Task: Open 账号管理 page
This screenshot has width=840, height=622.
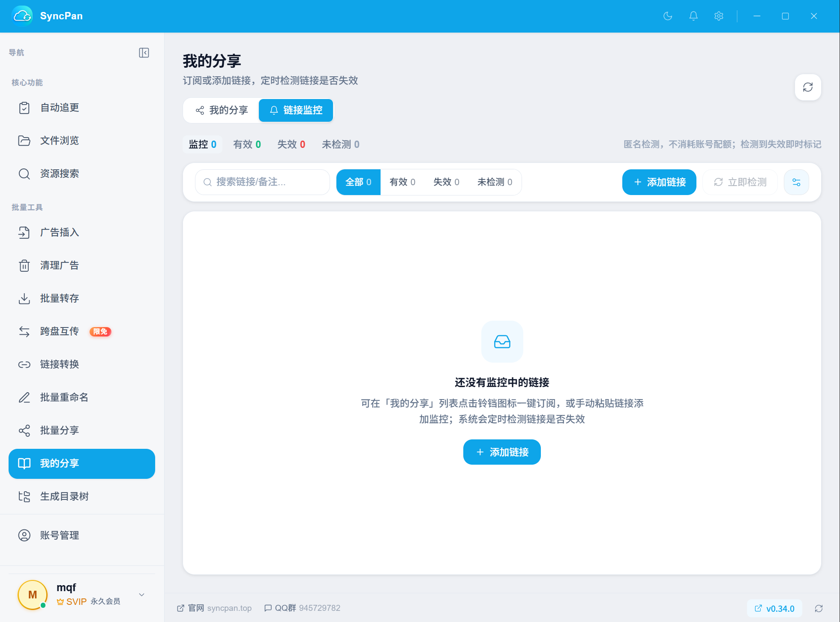Action: [x=82, y=535]
